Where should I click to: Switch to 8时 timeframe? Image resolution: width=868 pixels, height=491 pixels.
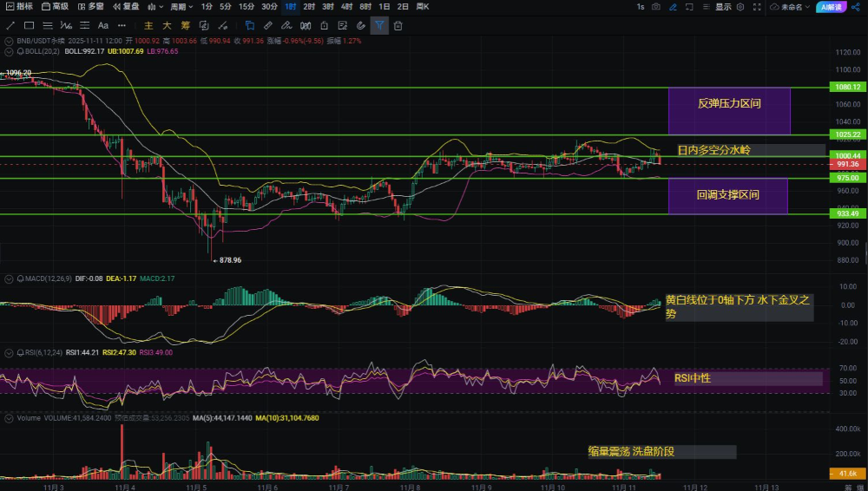pos(365,7)
